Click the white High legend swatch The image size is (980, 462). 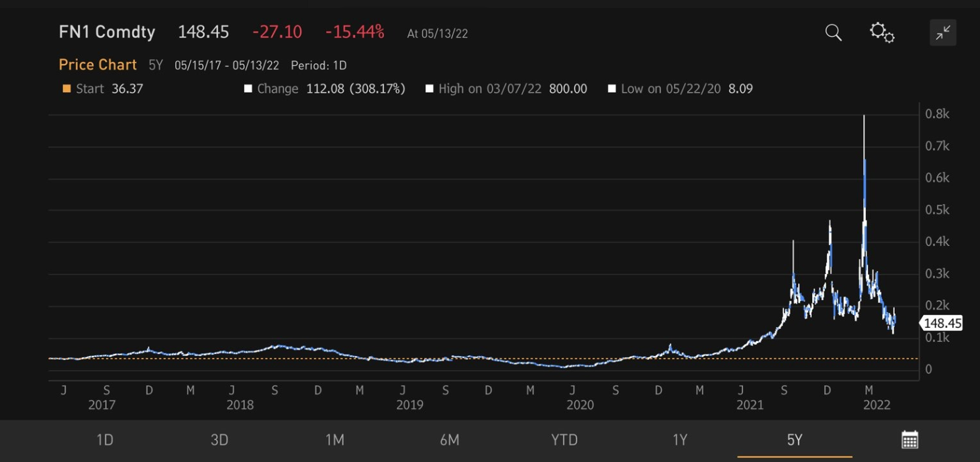pos(429,89)
